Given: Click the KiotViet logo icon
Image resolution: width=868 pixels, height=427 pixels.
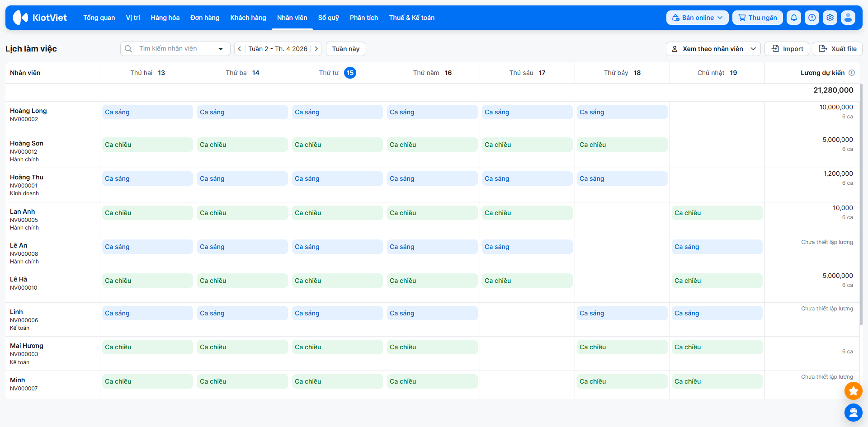Looking at the screenshot, I should click(20, 18).
